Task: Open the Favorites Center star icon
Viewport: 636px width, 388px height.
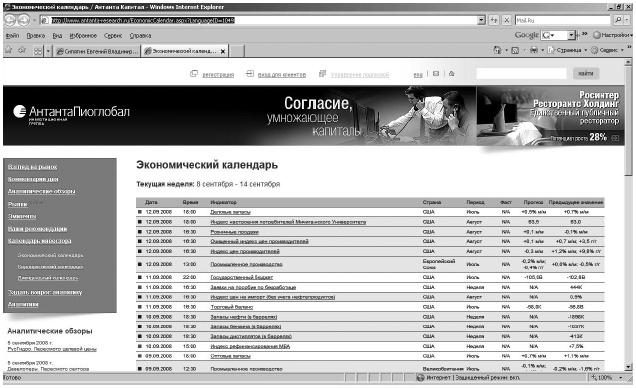Action: [x=9, y=50]
